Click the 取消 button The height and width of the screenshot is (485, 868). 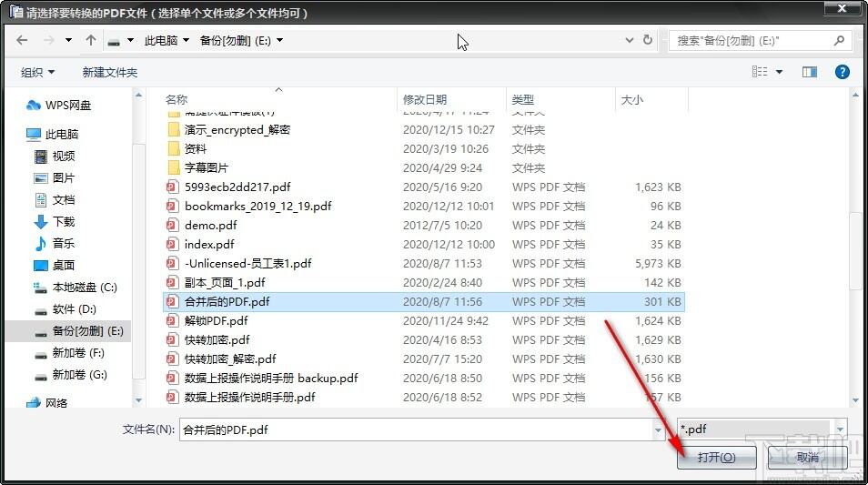808,458
